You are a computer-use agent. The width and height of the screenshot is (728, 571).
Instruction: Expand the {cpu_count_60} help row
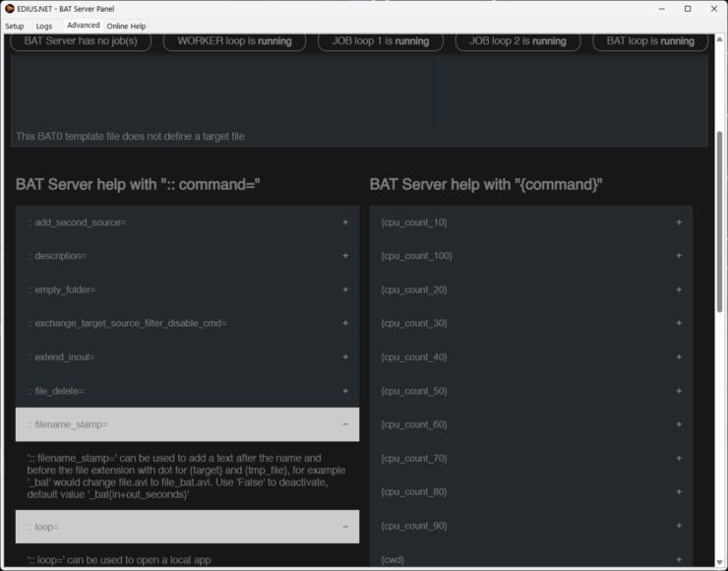[531, 424]
